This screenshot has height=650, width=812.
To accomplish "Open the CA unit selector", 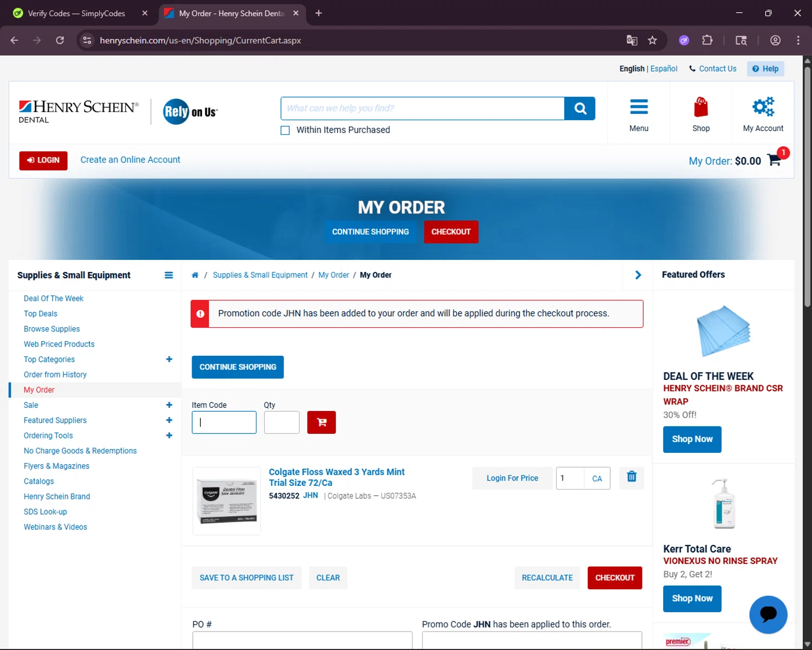I will pyautogui.click(x=597, y=478).
